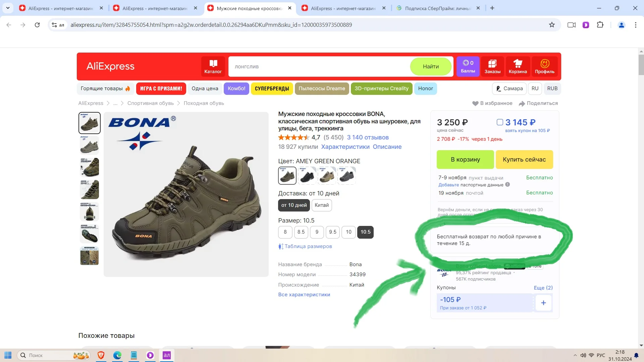This screenshot has width=644, height=362.
Task: Open the Таблица размеров size chart
Action: [x=305, y=246]
